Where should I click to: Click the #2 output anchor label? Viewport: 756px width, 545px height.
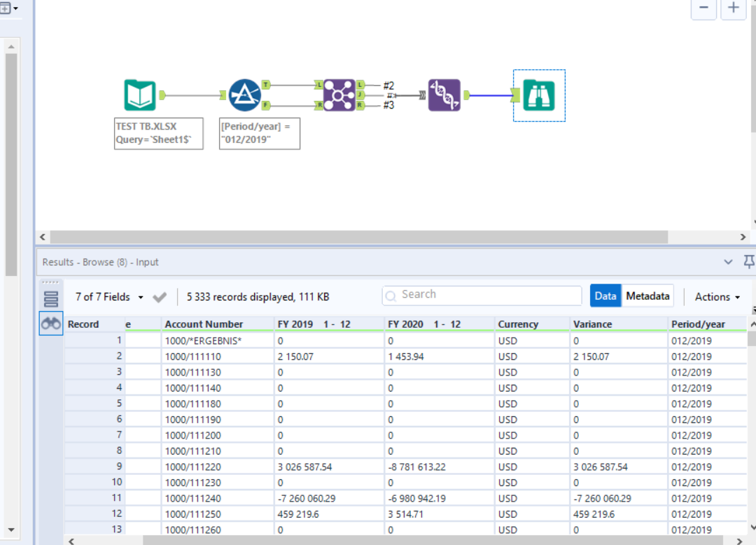388,85
